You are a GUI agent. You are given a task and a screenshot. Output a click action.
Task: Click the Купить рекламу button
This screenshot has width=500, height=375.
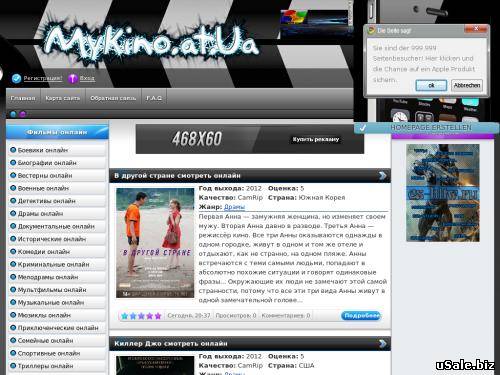pos(316,139)
